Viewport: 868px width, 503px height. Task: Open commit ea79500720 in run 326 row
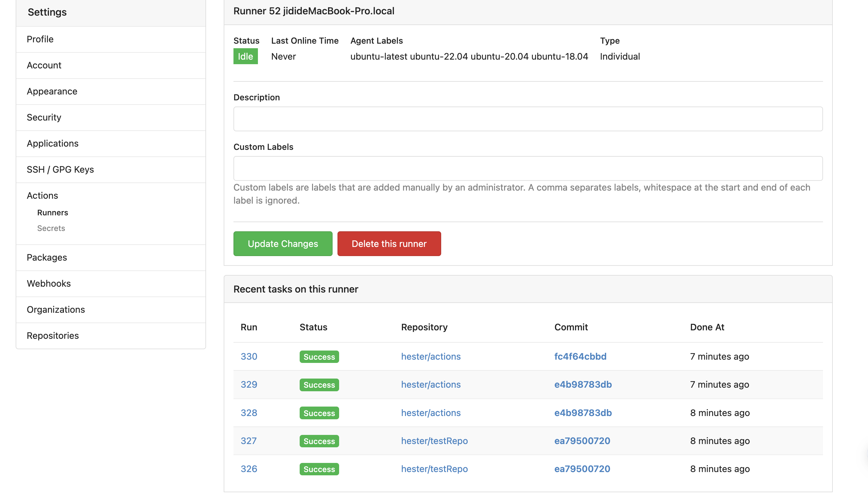click(582, 469)
